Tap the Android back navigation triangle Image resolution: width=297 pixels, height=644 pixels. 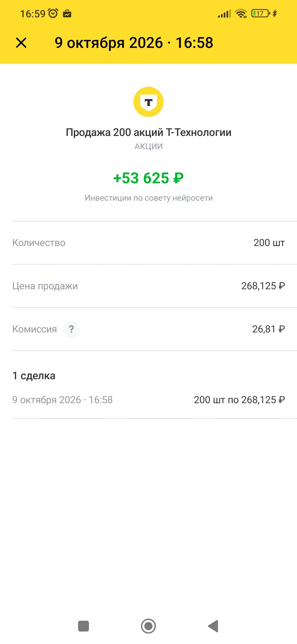point(213,626)
